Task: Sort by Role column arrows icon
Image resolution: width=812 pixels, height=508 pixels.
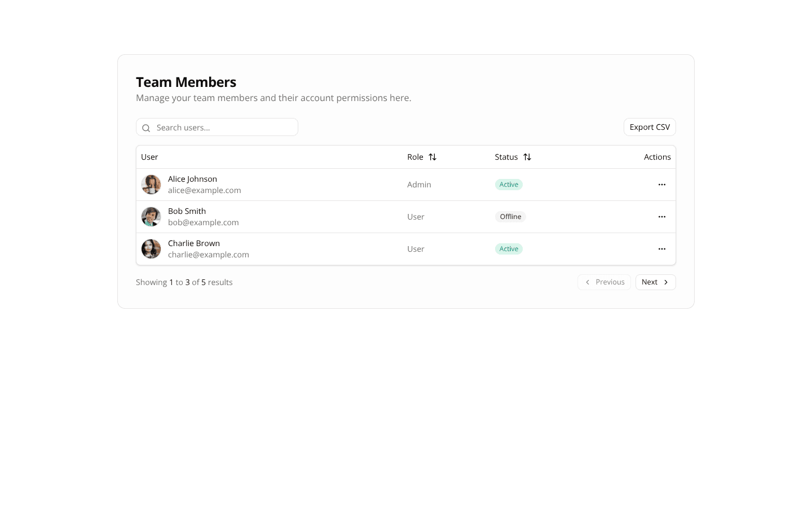Action: coord(433,157)
